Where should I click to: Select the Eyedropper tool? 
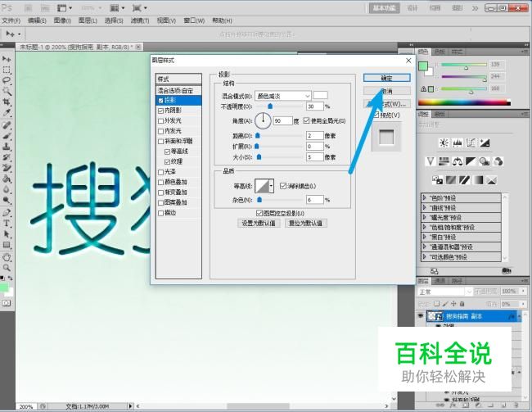coord(7,112)
